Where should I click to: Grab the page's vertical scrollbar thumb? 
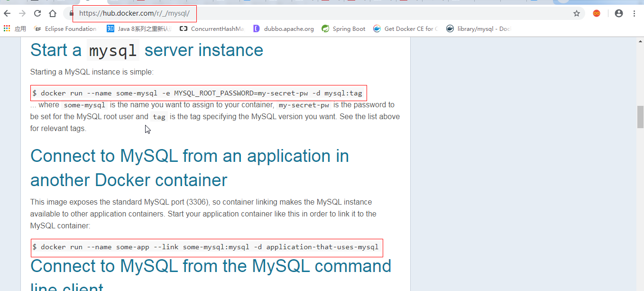640,117
